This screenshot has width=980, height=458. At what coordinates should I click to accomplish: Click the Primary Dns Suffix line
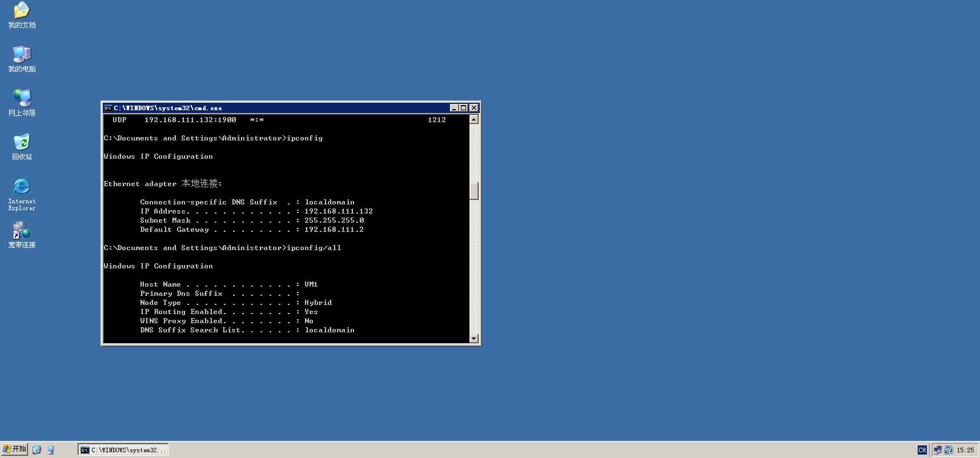click(220, 294)
